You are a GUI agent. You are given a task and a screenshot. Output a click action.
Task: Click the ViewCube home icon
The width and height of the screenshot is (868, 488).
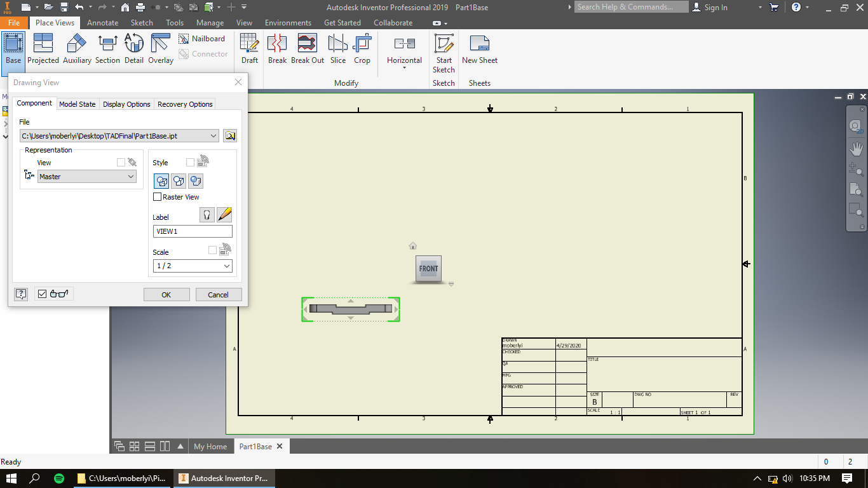413,246
